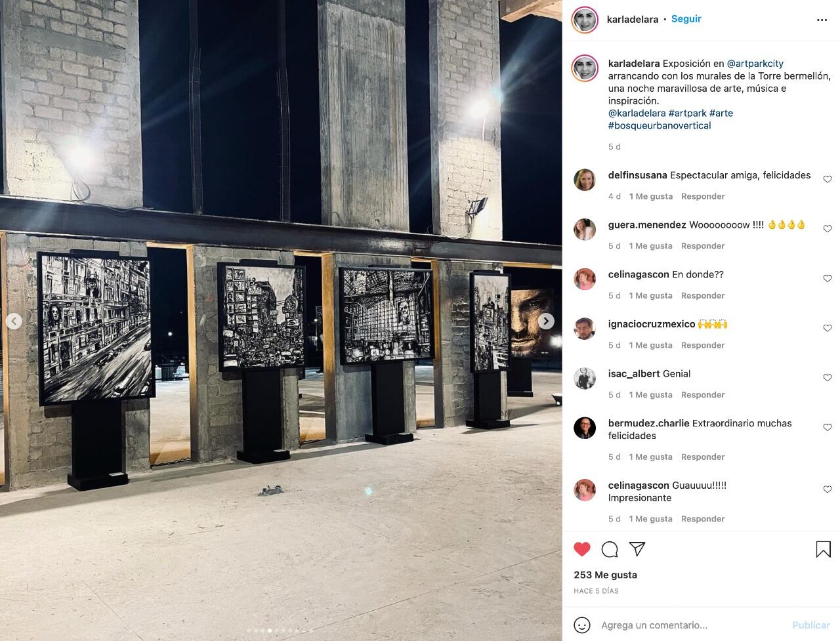840x641 pixels.
Task: Open the comment speech bubble icon
Action: click(x=610, y=549)
